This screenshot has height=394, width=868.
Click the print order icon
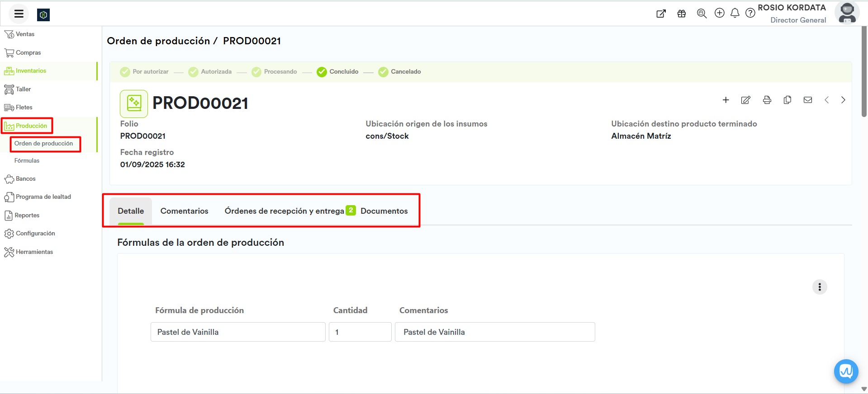(767, 100)
